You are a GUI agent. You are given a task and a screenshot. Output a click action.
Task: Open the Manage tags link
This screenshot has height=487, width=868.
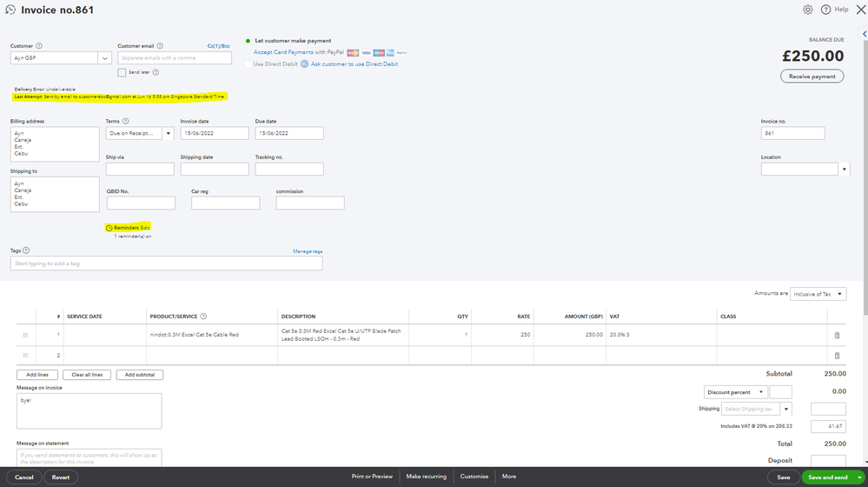point(308,251)
